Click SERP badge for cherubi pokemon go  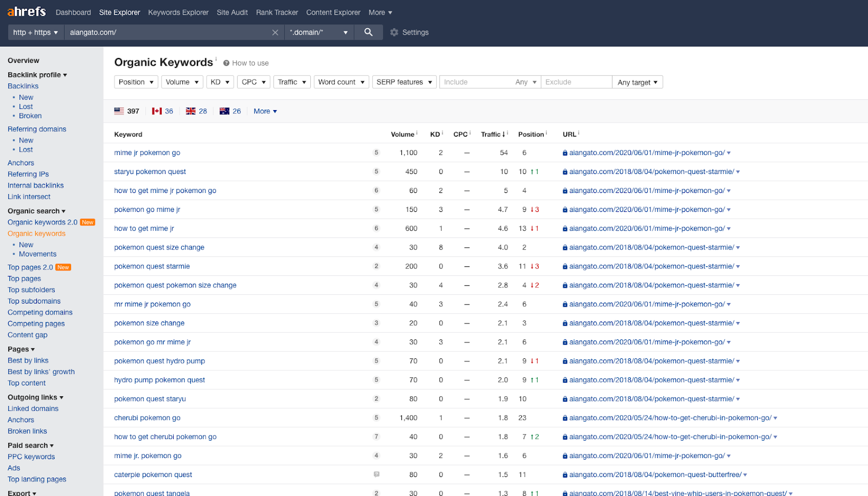376,418
